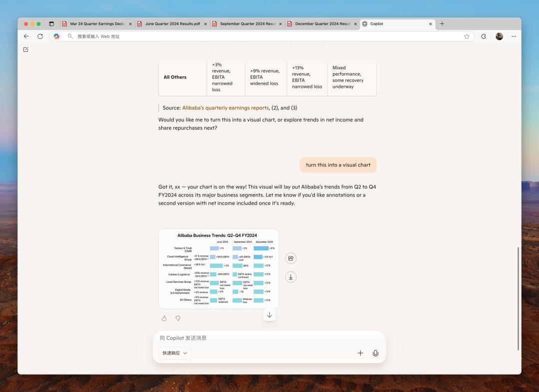
Task: Open the browser settings ellipsis menu
Action: [514, 36]
